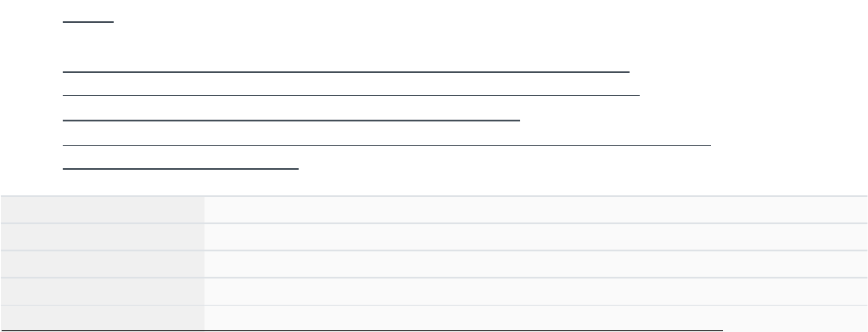868x332 pixels.
Task: Select second row's light value cell
Action: 535,237
